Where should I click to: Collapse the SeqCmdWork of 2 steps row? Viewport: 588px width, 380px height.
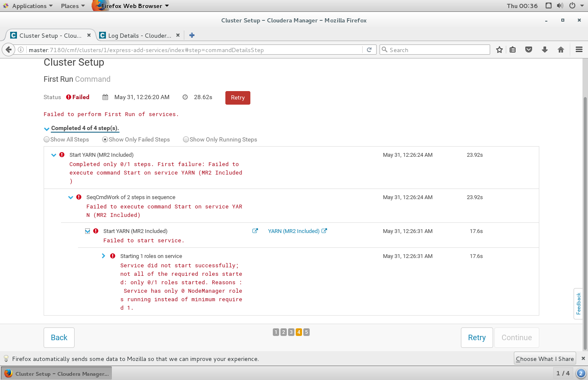coord(71,197)
